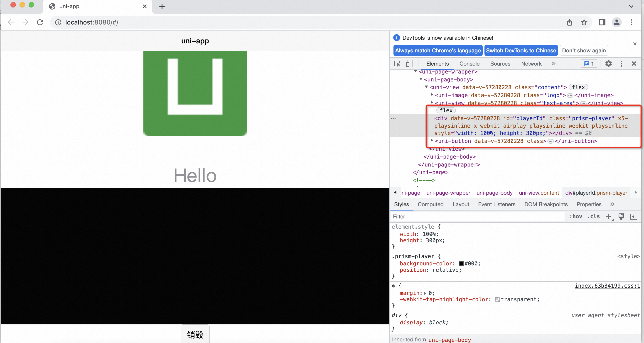Focus the styles Filter field
This screenshot has height=343, width=644.
click(478, 216)
